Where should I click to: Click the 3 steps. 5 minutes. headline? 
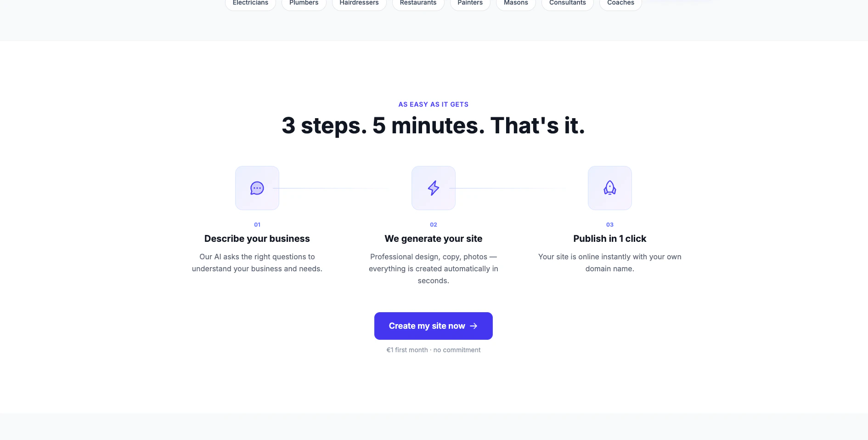click(434, 126)
